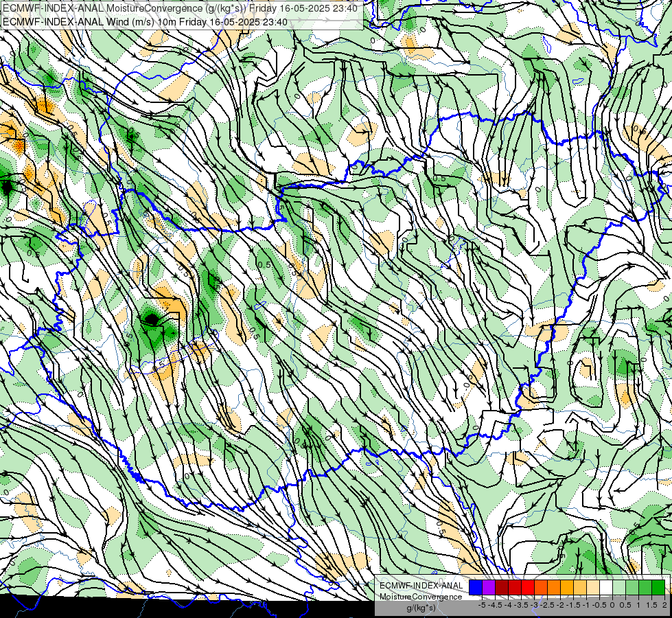Pick the red-orange swatch between -3 and -2.5
The width and height of the screenshot is (672, 618).
(x=541, y=587)
